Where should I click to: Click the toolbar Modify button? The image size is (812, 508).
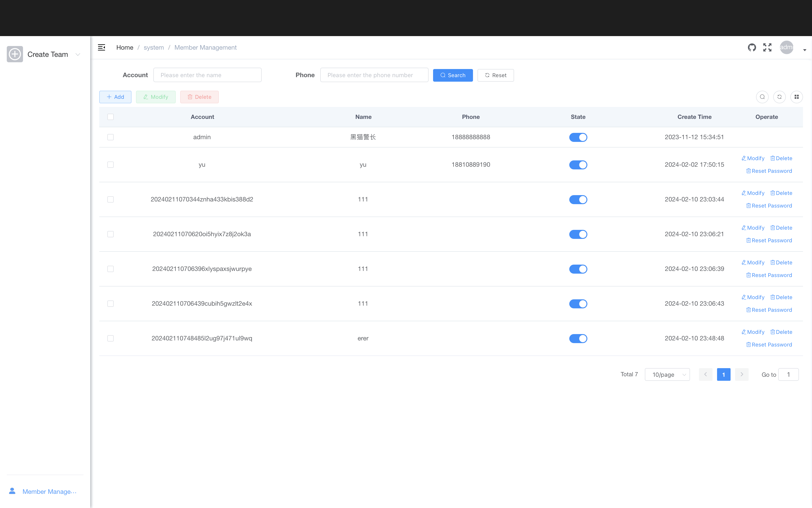pos(156,97)
